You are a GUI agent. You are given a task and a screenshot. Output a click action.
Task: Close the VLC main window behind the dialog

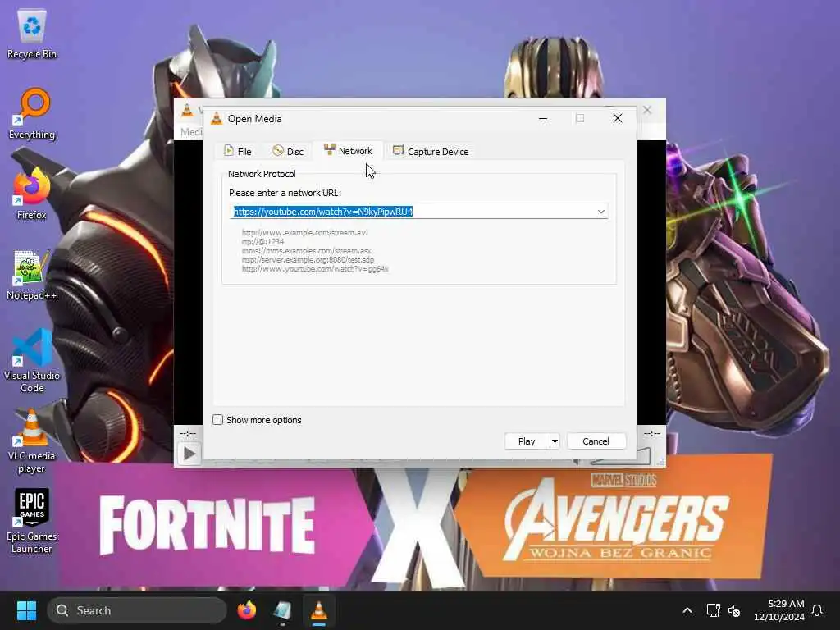pyautogui.click(x=647, y=110)
